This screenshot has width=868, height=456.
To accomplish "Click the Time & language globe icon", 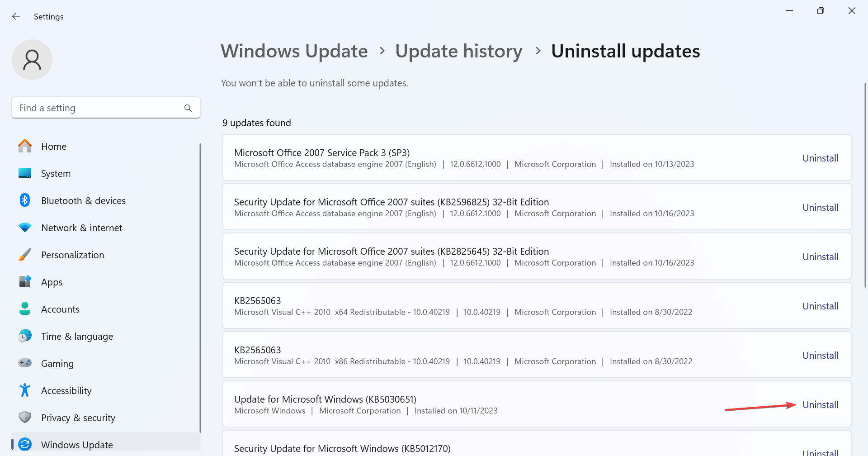I will point(25,336).
